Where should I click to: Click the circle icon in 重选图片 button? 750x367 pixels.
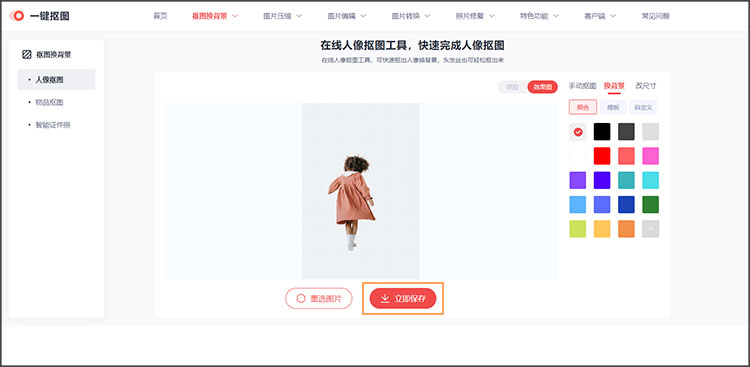[x=300, y=298]
